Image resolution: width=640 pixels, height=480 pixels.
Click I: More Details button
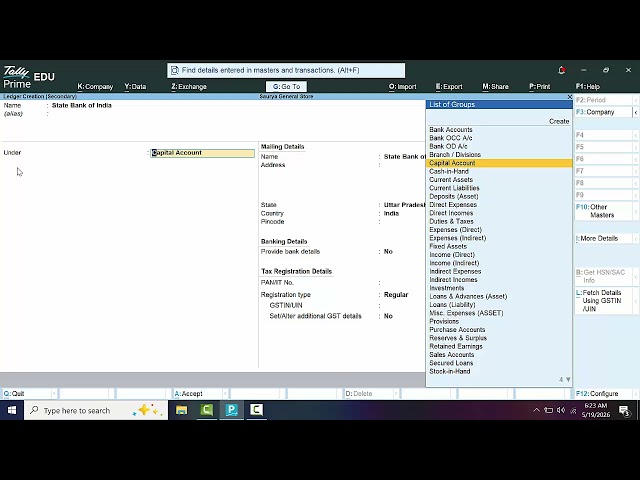pyautogui.click(x=603, y=238)
